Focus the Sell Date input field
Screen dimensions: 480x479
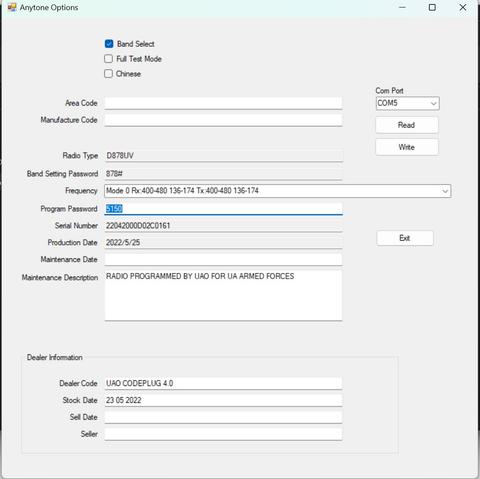click(x=223, y=417)
